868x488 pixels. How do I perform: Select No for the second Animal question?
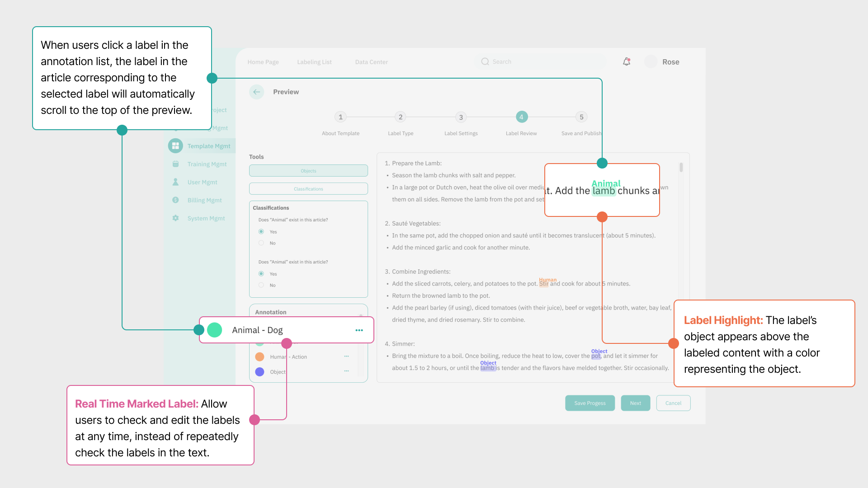point(261,285)
